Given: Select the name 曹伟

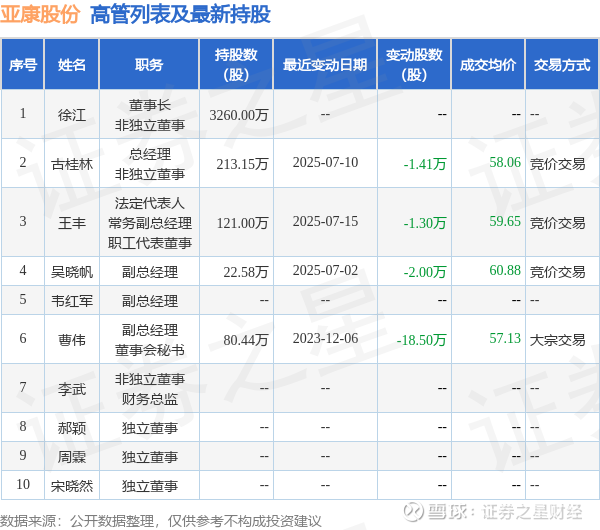Looking at the screenshot, I should [x=72, y=340].
